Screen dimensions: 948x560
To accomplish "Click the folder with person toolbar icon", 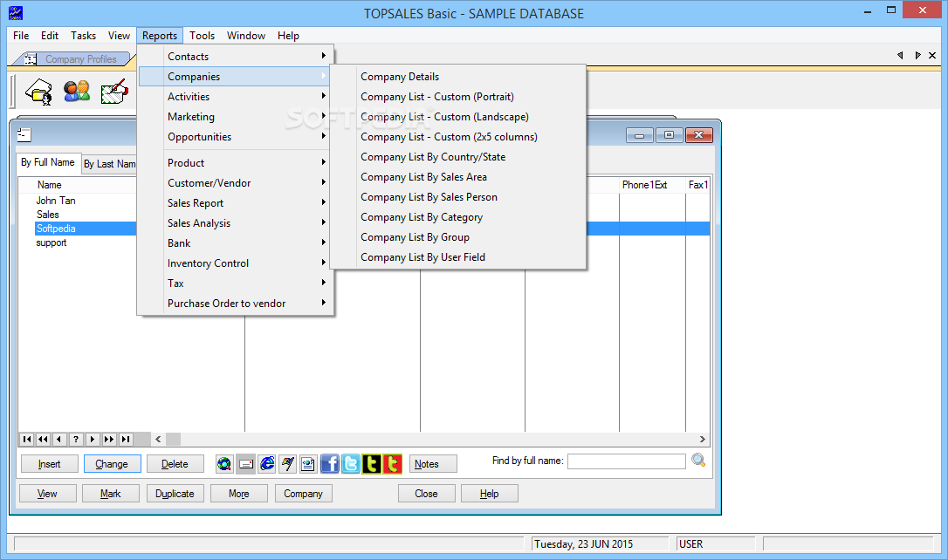I will pos(38,92).
